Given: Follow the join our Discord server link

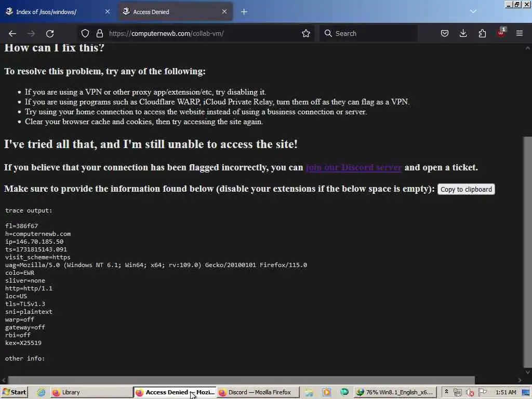Looking at the screenshot, I should 353,168.
